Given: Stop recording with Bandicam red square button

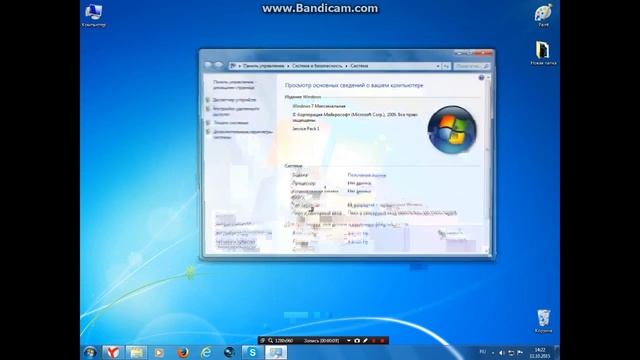Looking at the screenshot, I should click(x=382, y=340).
